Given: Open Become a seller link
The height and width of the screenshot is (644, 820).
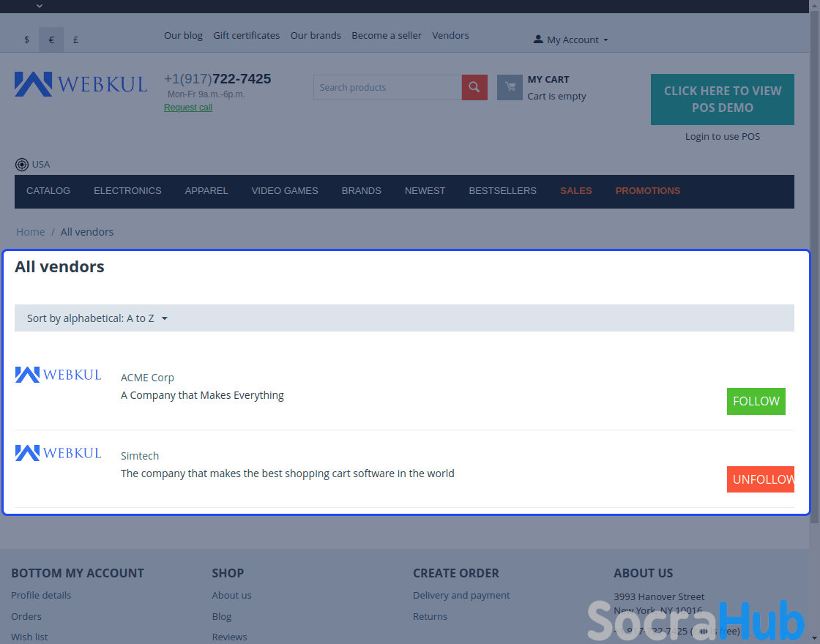Looking at the screenshot, I should (x=387, y=36).
